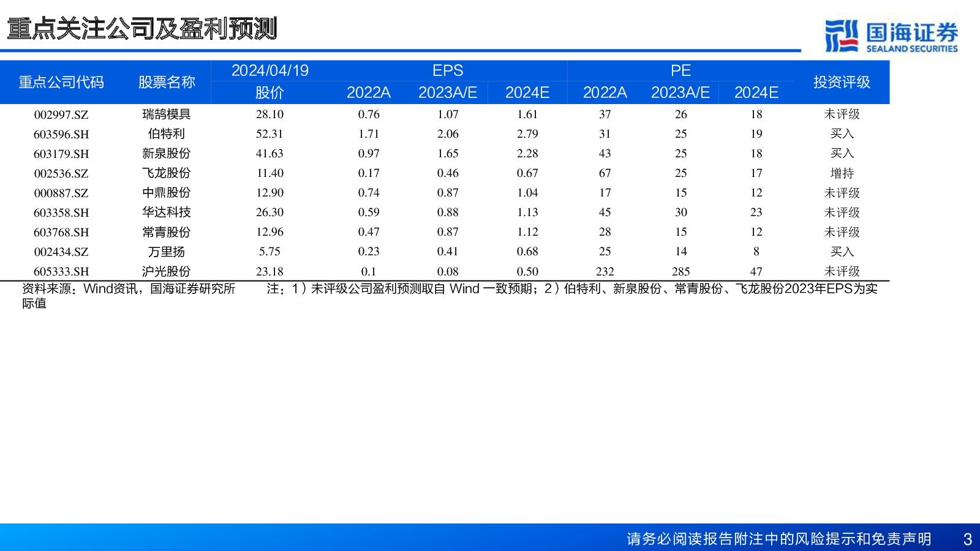Click stock code 603358.SH

click(x=61, y=212)
